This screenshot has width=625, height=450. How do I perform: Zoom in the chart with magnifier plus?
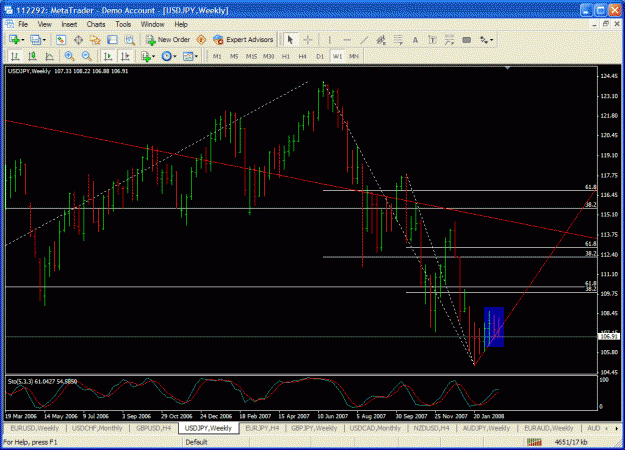tap(69, 57)
